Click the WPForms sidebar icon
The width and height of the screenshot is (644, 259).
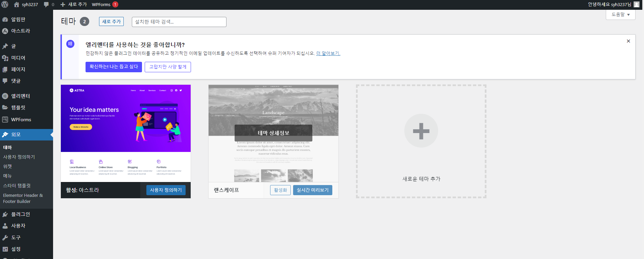click(x=5, y=119)
